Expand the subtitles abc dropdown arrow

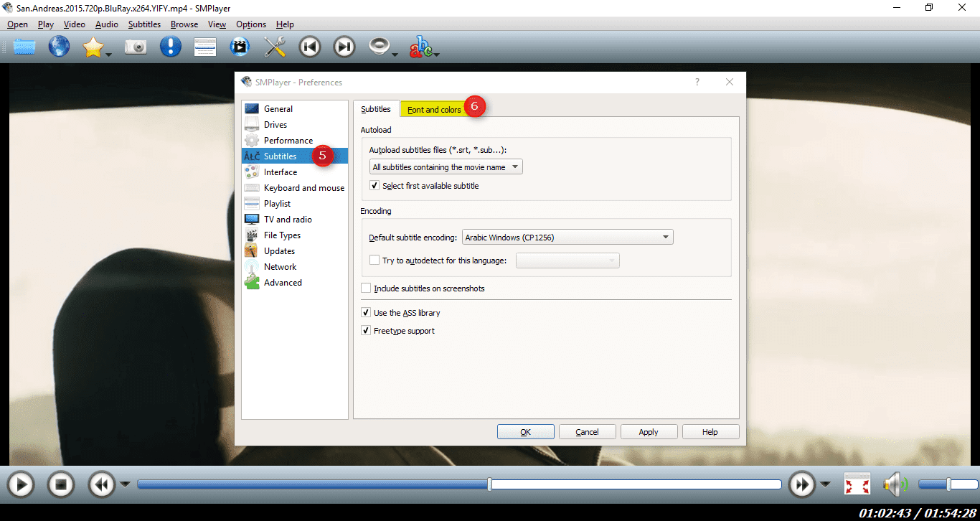[436, 54]
